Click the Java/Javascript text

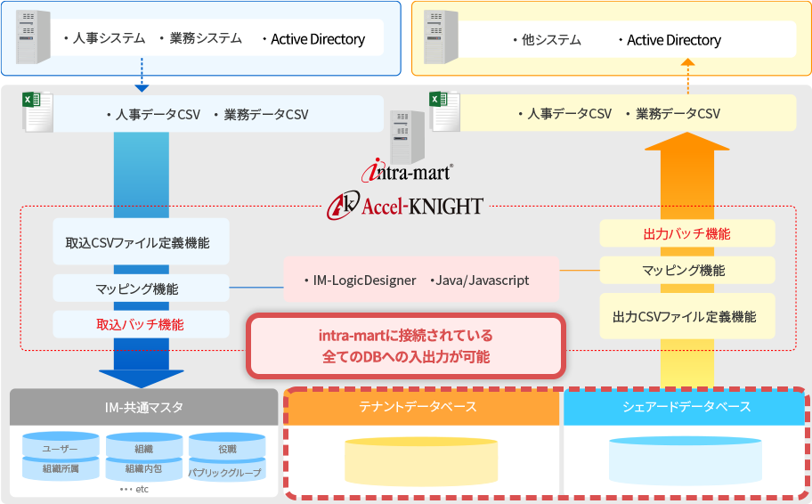click(x=483, y=280)
